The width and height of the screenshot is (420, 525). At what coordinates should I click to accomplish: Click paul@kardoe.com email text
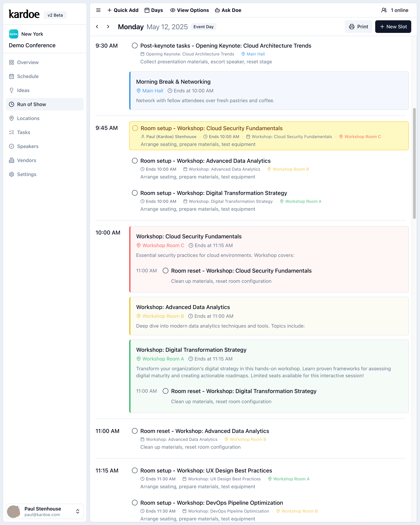(x=42, y=514)
